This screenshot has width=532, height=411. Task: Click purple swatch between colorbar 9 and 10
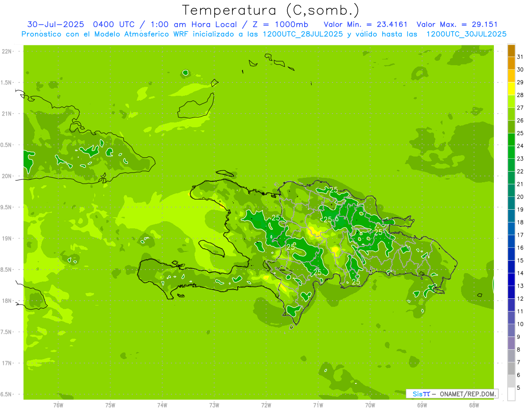[511, 330]
